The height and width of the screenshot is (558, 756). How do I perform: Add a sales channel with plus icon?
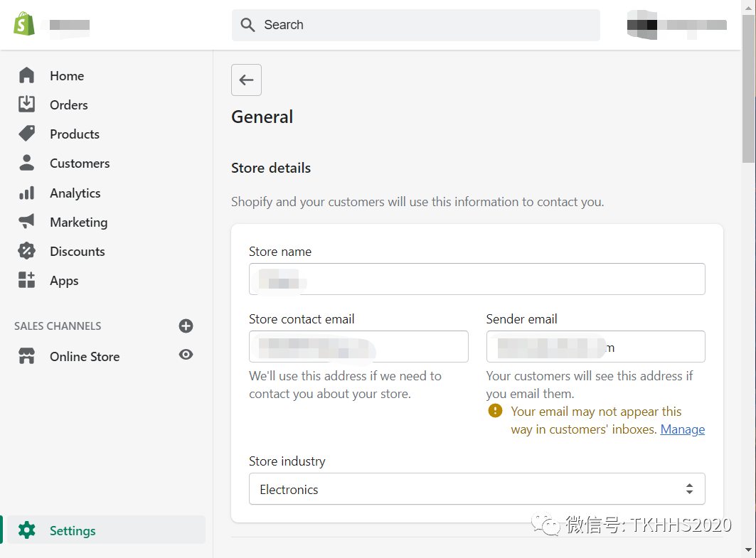186,326
